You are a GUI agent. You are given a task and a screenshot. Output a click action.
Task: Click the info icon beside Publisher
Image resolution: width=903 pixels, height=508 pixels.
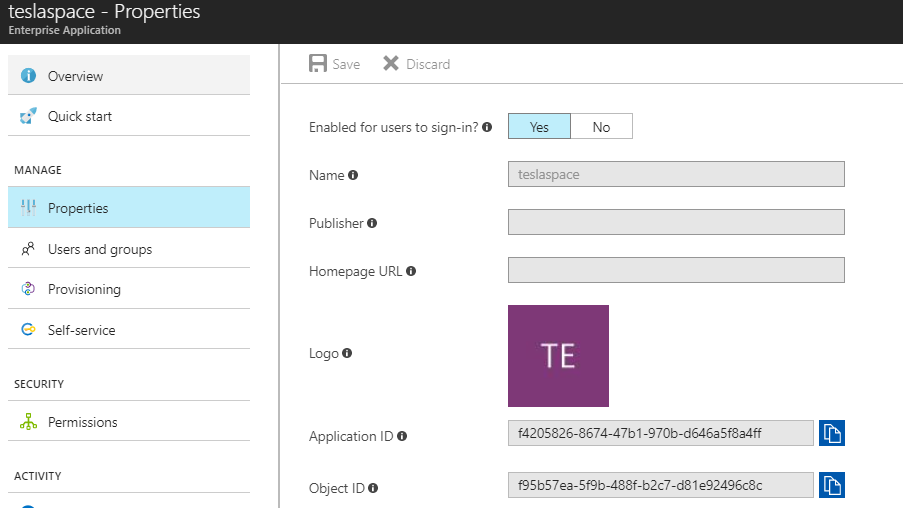(373, 223)
